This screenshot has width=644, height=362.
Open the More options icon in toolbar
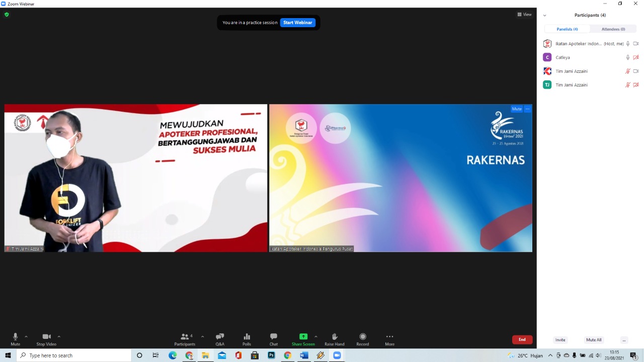389,336
